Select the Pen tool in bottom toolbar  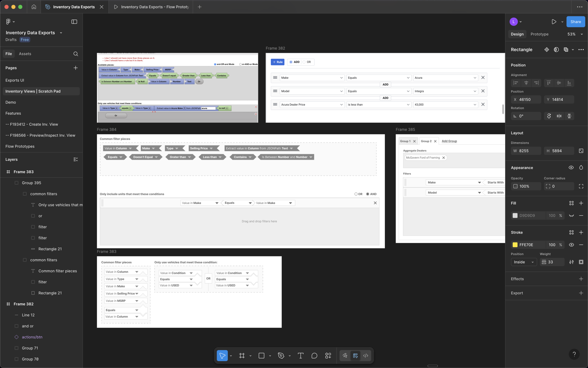point(281,356)
